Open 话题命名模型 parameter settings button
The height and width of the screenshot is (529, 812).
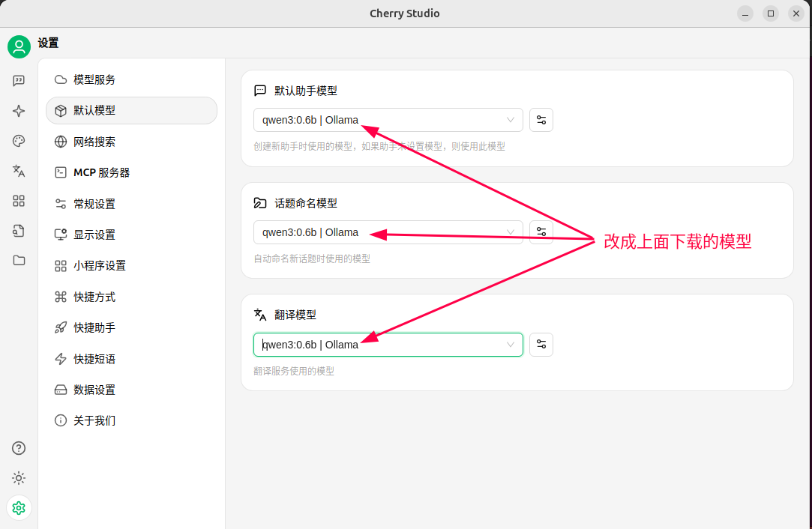pyautogui.click(x=541, y=232)
